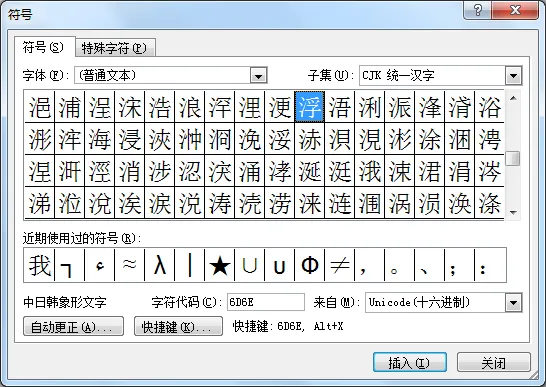Open the 子集 subset dropdown arrow
Screen dimensions: 546x387
click(x=513, y=75)
